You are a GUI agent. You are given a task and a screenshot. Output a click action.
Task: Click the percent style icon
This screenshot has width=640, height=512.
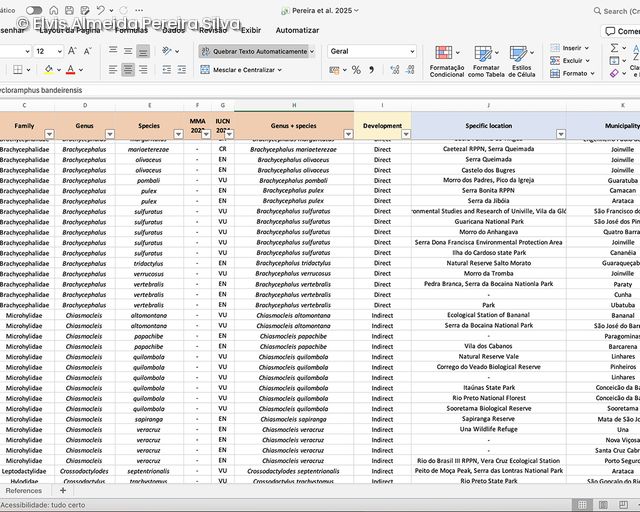coord(356,70)
